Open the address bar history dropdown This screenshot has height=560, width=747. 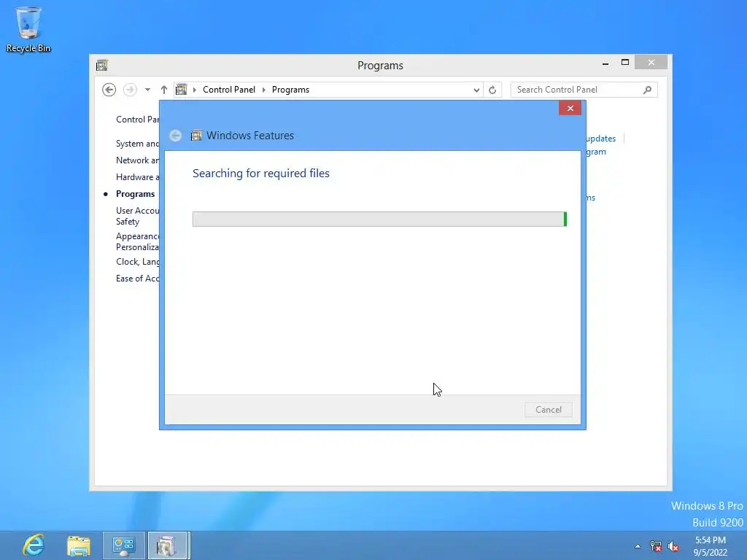(x=476, y=90)
